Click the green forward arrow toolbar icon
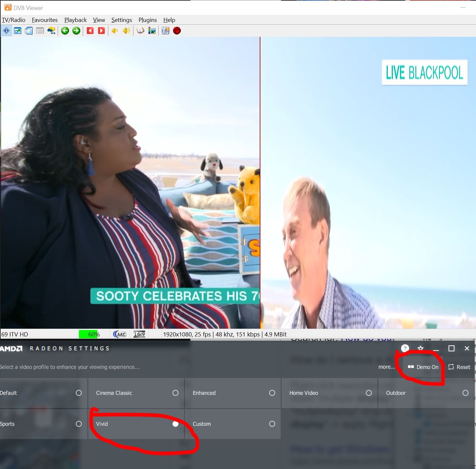 click(x=76, y=31)
